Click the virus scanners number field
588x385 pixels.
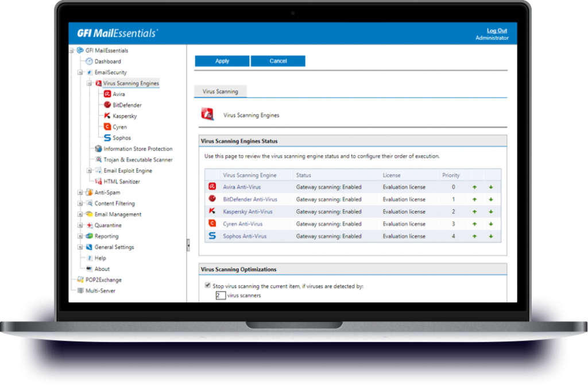pos(220,294)
